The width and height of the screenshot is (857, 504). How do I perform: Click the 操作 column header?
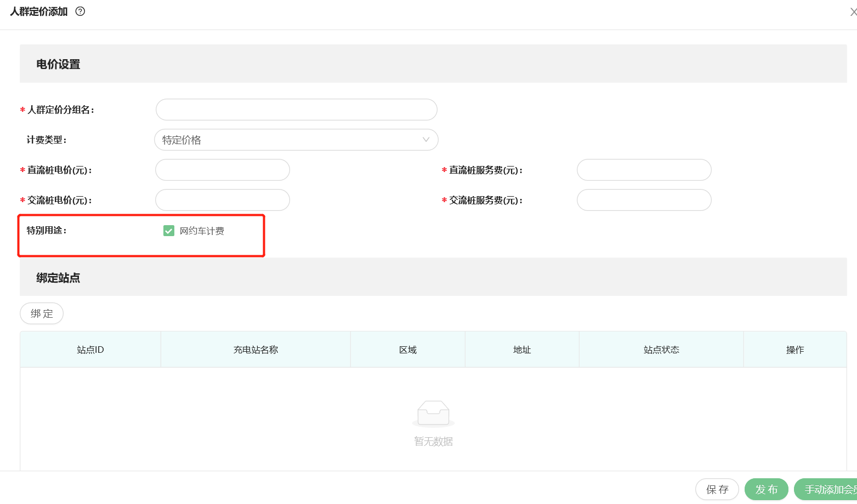click(x=795, y=350)
